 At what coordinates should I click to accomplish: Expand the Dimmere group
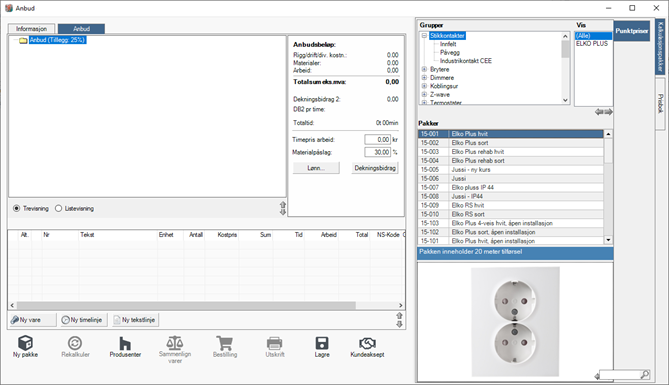click(424, 78)
